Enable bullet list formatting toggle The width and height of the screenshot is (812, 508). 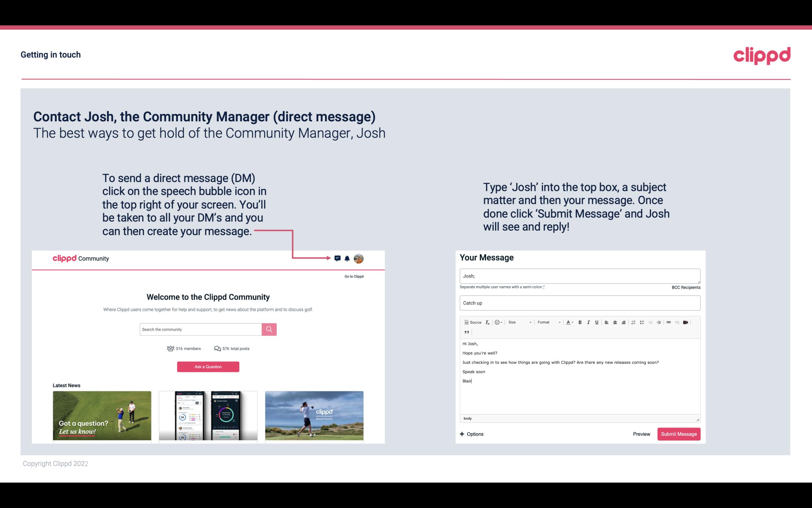[x=642, y=323]
